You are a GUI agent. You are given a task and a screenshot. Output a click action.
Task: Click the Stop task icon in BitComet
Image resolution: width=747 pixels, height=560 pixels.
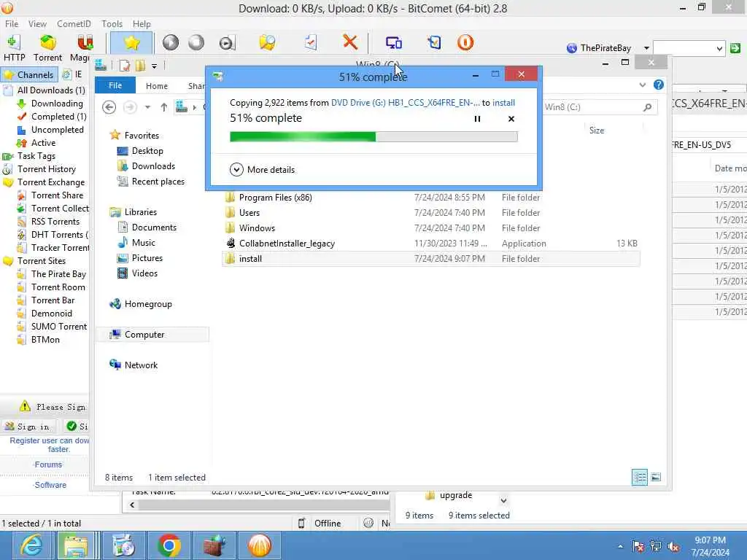click(196, 43)
